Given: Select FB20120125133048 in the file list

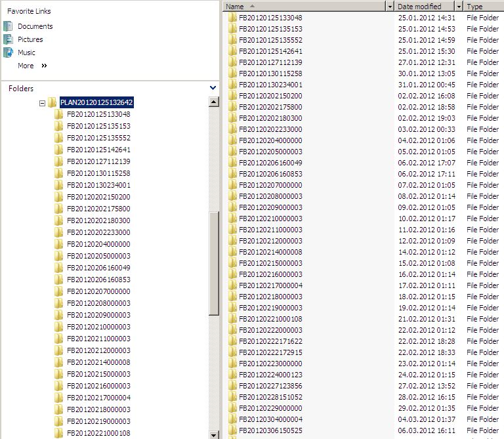Looking at the screenshot, I should click(x=270, y=18).
